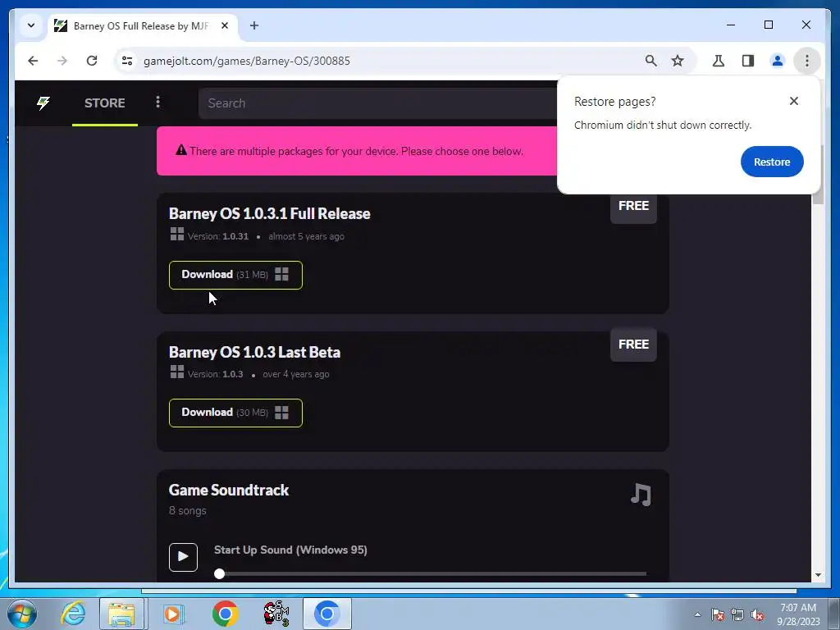The height and width of the screenshot is (630, 840).
Task: Download Barney OS 1.0.3.1 Full Release (31 MB)
Action: pyautogui.click(x=235, y=275)
